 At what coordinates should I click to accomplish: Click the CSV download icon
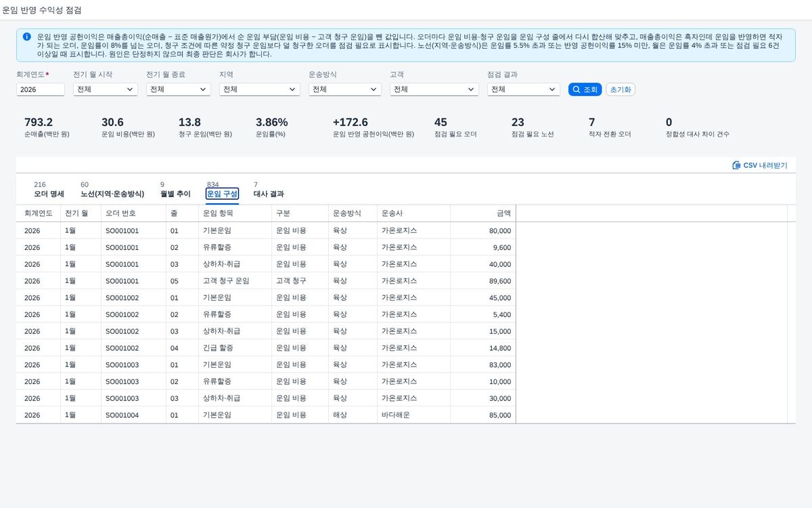tap(736, 165)
